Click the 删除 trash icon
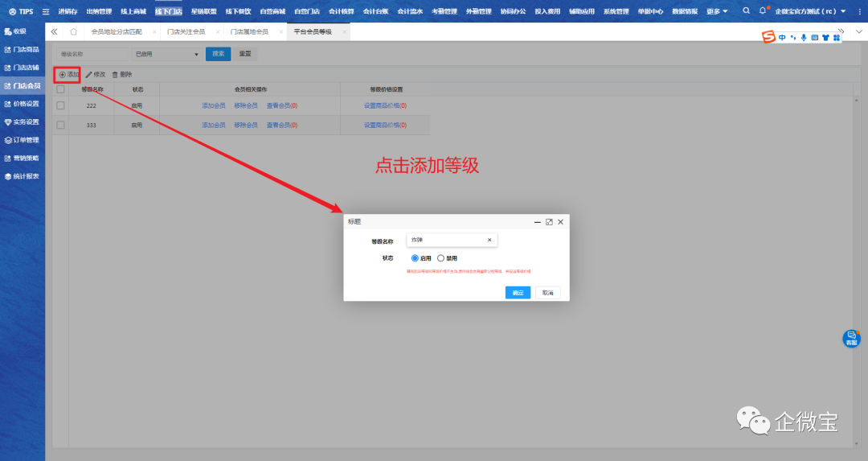The height and width of the screenshot is (461, 868). 115,75
